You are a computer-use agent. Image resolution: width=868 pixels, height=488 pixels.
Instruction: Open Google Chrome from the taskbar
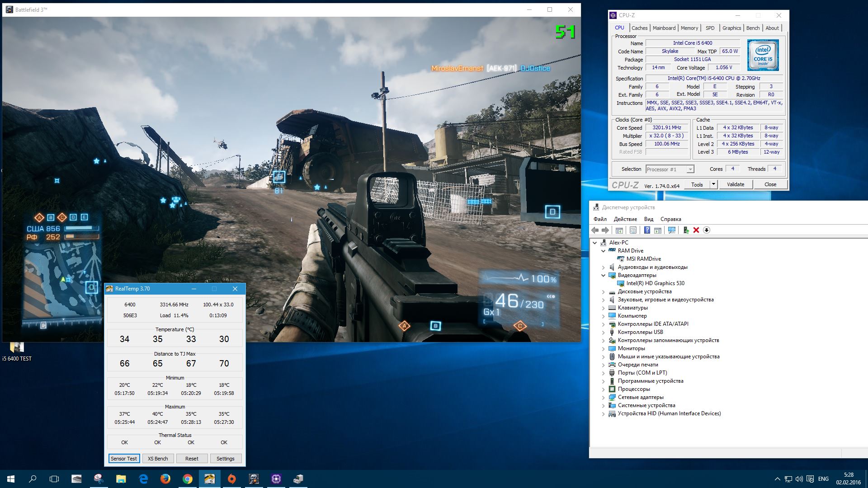coord(188,479)
